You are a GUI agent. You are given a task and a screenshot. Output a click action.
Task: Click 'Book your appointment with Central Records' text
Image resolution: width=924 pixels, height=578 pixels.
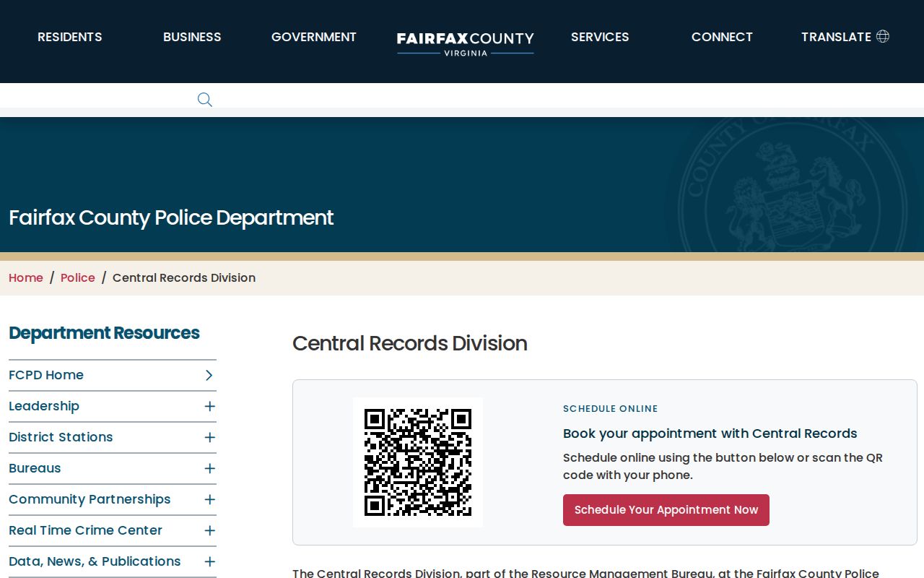tap(710, 433)
